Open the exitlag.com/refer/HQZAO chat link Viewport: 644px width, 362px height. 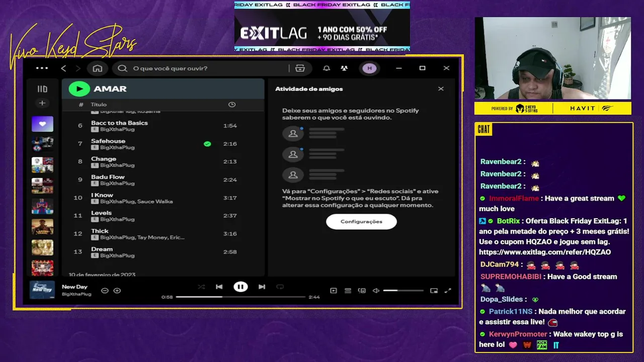(545, 252)
